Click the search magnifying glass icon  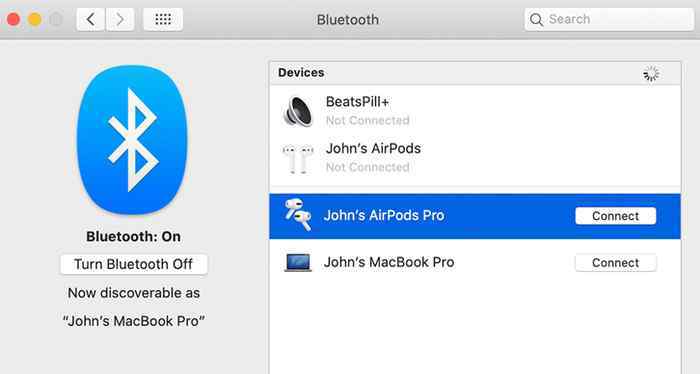click(536, 19)
